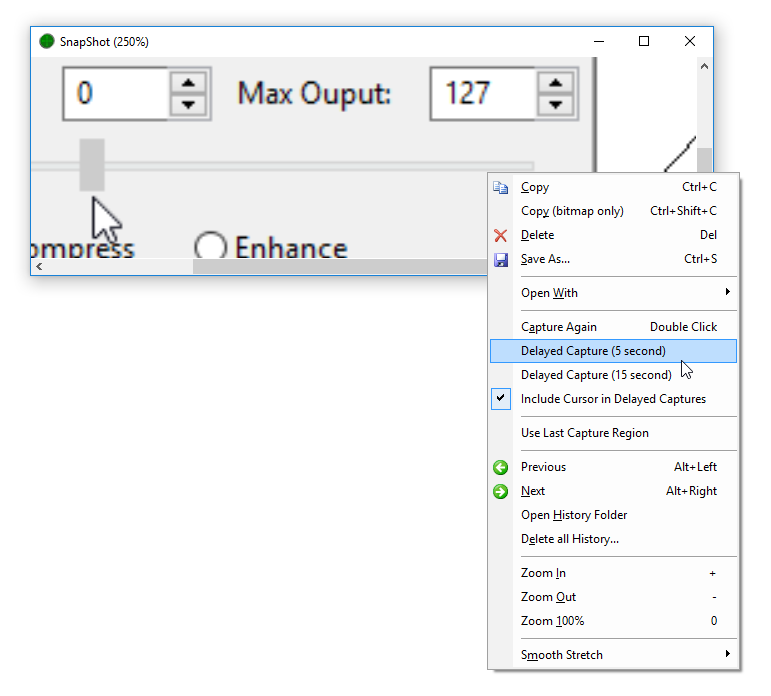The height and width of the screenshot is (696, 771).
Task: Expand the Open With submenu arrow
Action: click(727, 292)
